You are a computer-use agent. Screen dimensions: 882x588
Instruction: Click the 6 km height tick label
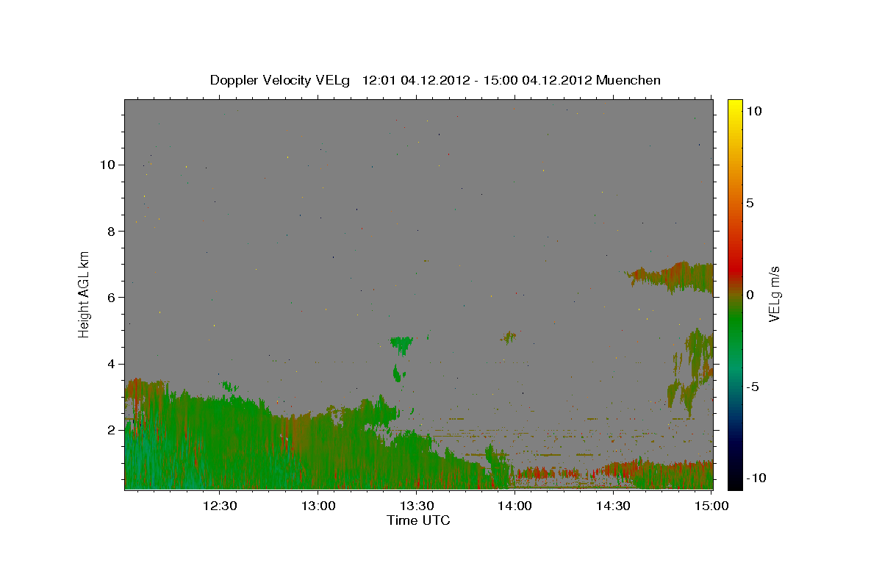point(110,297)
